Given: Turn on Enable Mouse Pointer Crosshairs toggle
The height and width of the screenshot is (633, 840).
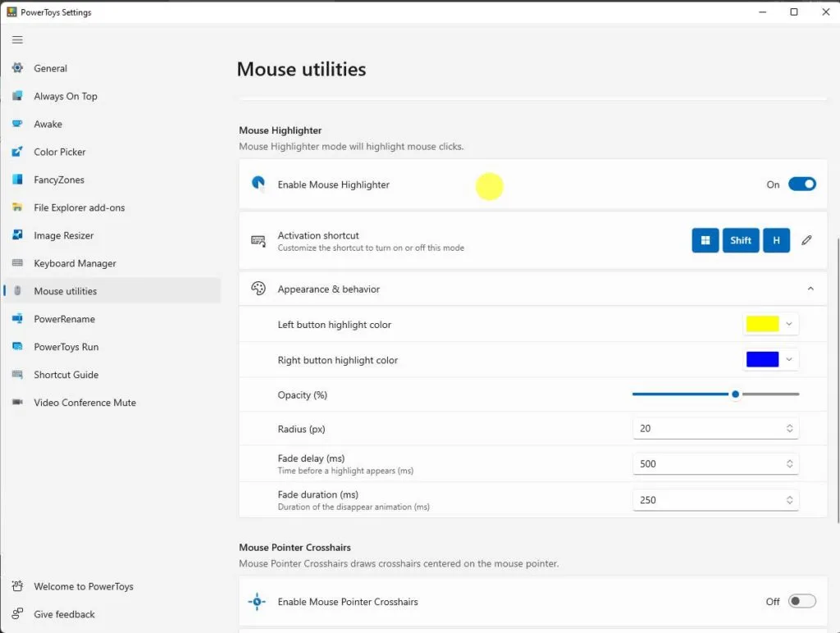Looking at the screenshot, I should point(802,601).
